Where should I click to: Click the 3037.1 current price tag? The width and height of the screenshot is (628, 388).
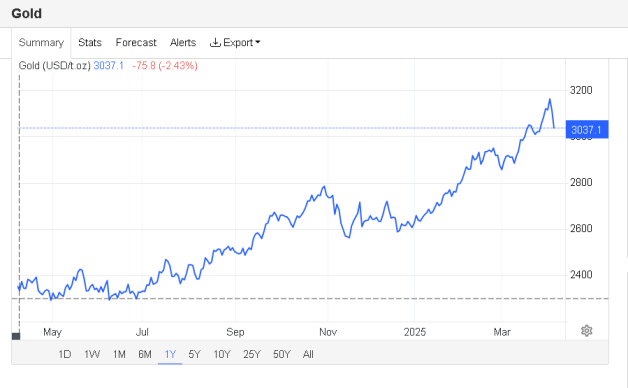587,129
